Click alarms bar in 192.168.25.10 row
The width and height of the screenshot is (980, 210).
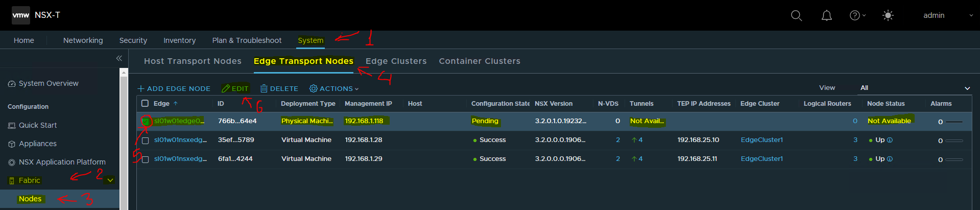coord(954,141)
